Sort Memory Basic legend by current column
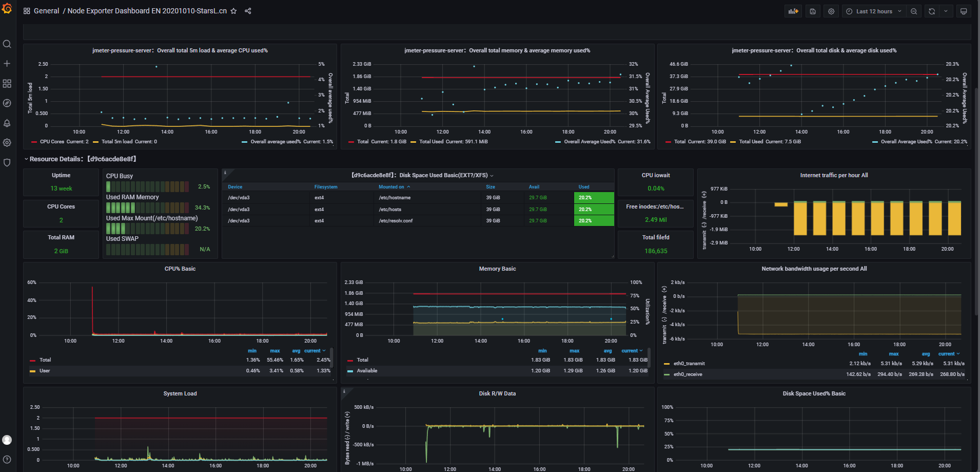 (632, 351)
